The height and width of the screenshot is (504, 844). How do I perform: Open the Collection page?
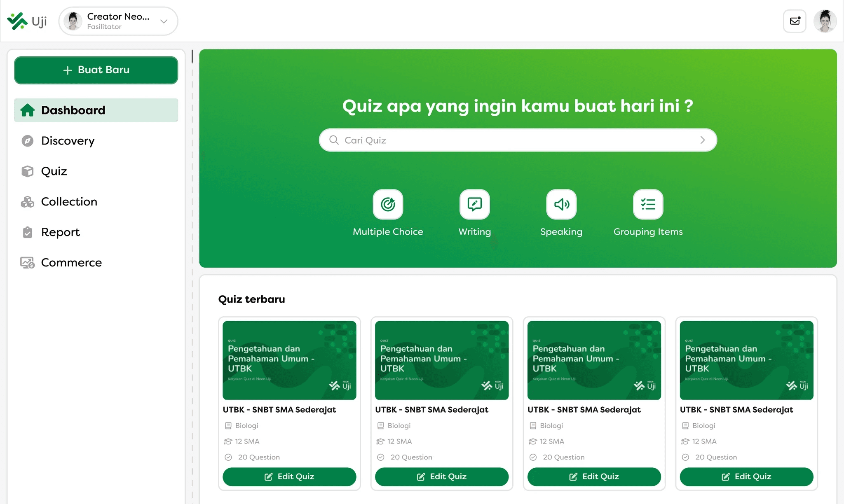[x=69, y=202]
